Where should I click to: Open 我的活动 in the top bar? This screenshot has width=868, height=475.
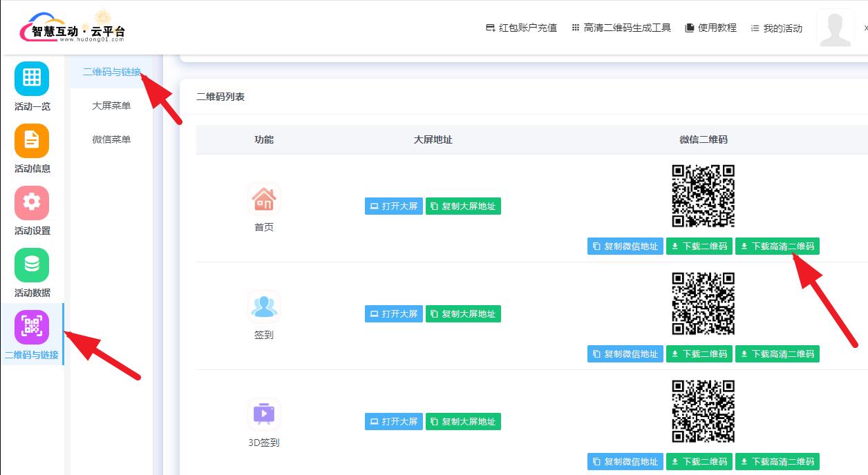[776, 28]
